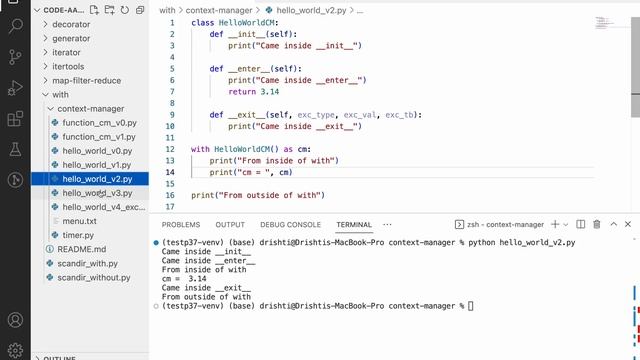Launch a new terminal with plus icon
The image size is (640, 360).
point(555,224)
